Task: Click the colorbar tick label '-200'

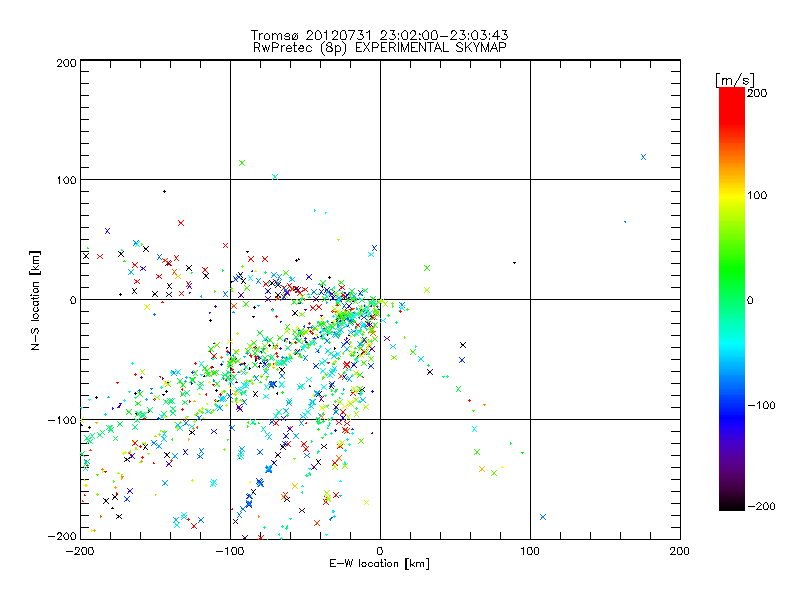Action: [761, 507]
